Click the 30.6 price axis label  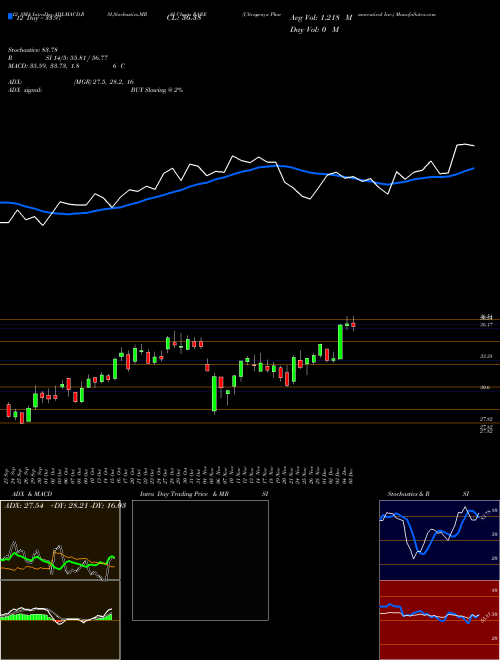tap(485, 388)
